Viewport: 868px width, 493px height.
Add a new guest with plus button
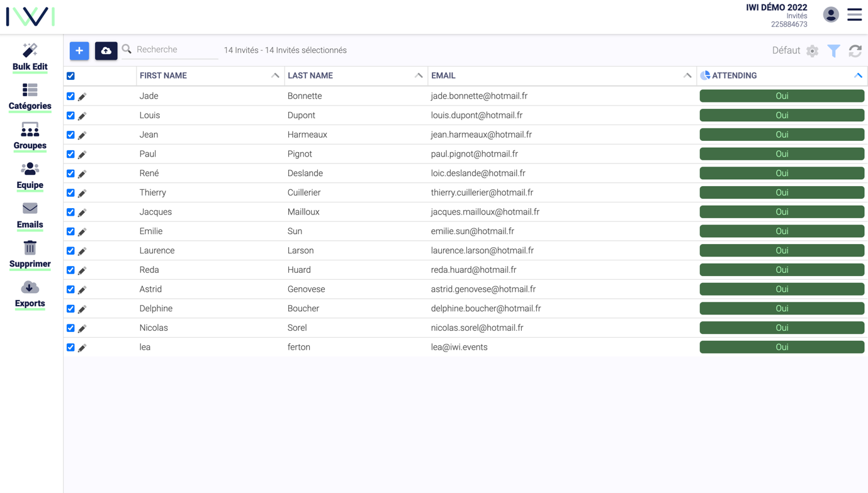point(79,50)
